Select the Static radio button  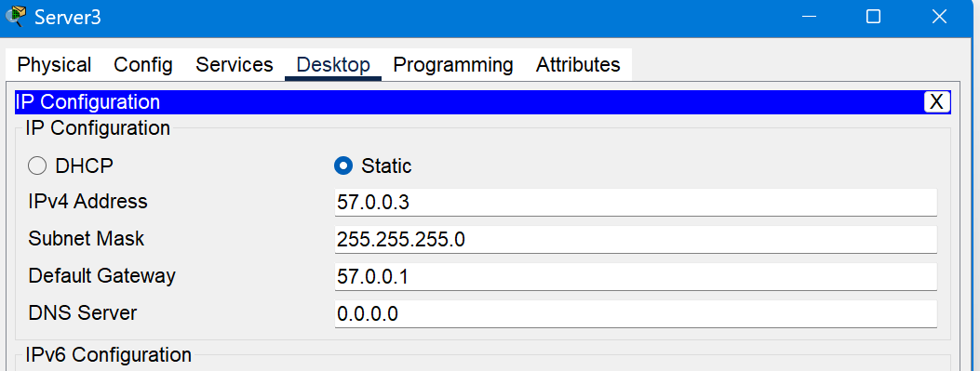pos(343,166)
